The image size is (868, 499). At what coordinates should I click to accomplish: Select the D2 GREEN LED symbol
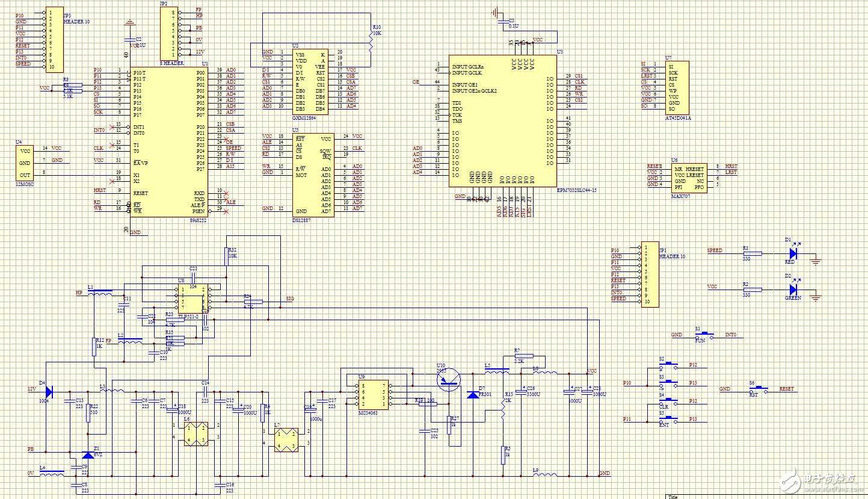[793, 290]
